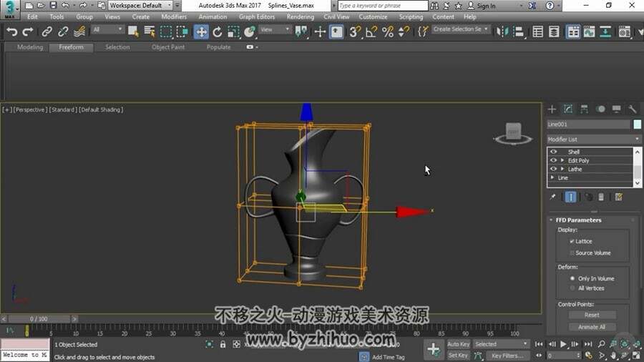The height and width of the screenshot is (362, 644).
Task: Activate the Select Object tool
Action: click(133, 32)
